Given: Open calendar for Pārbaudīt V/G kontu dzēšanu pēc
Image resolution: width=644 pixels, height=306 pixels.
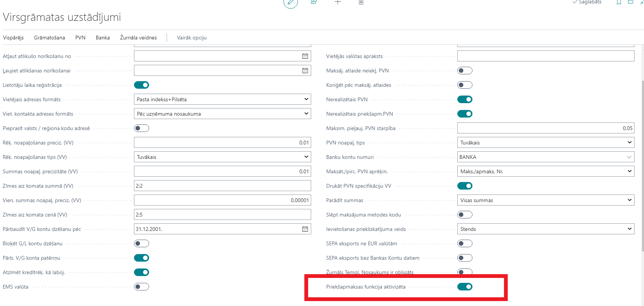Looking at the screenshot, I should pos(305,229).
